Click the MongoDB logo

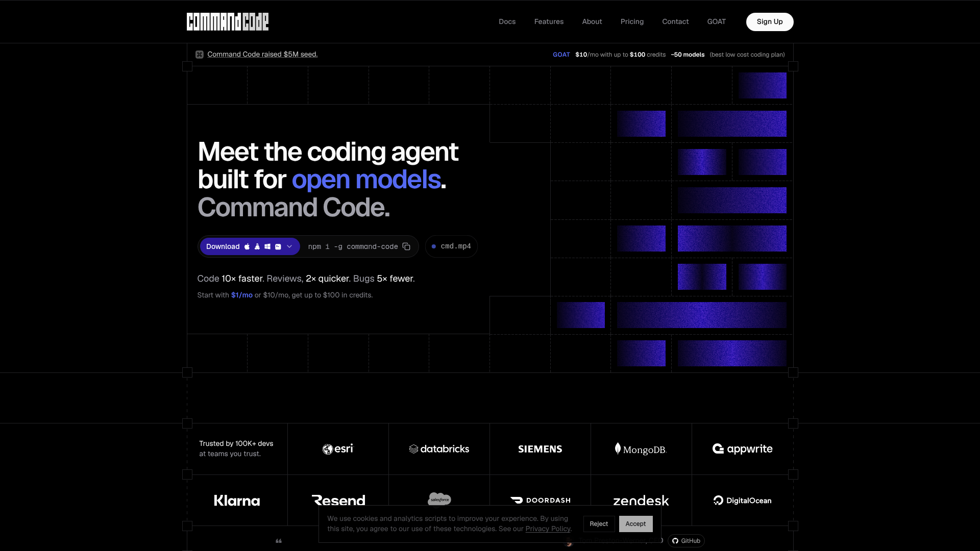click(641, 449)
